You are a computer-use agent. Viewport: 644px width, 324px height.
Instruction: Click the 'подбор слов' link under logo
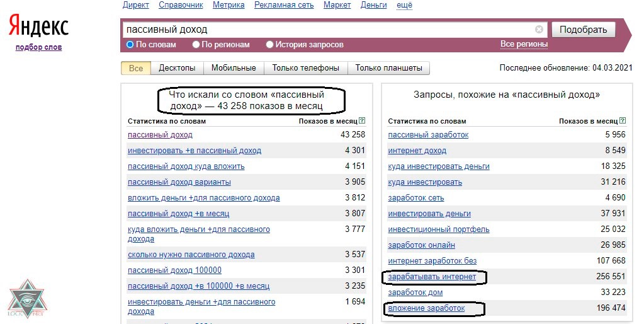click(x=38, y=47)
